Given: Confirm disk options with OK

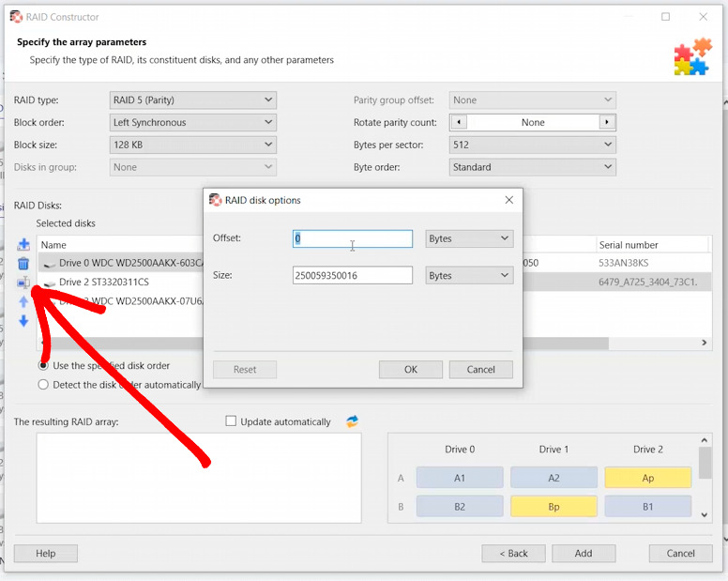Looking at the screenshot, I should pyautogui.click(x=410, y=369).
